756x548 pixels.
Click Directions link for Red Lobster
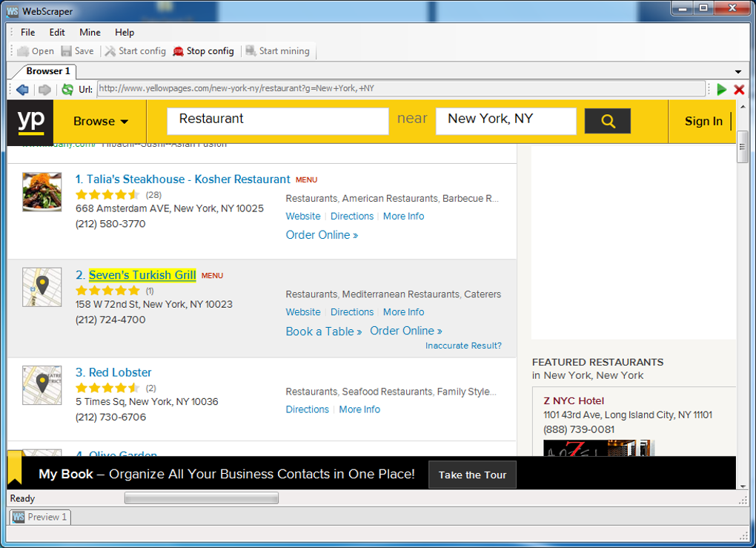point(307,409)
